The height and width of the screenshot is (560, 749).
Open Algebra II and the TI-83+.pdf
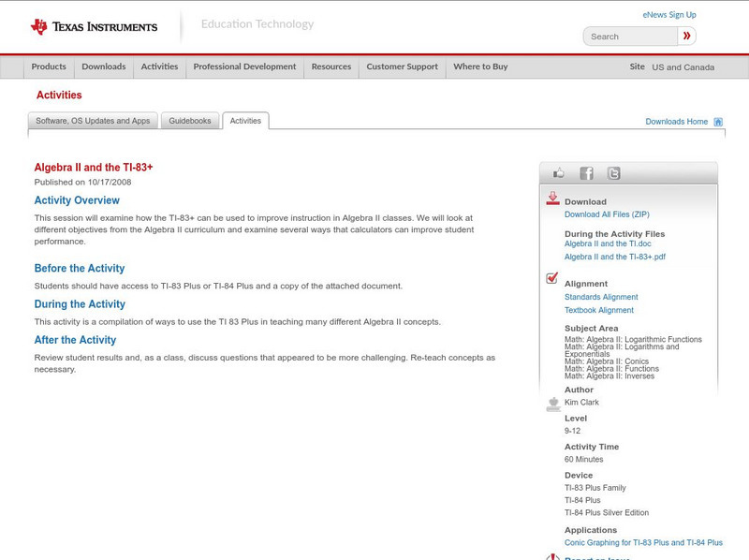[615, 258]
